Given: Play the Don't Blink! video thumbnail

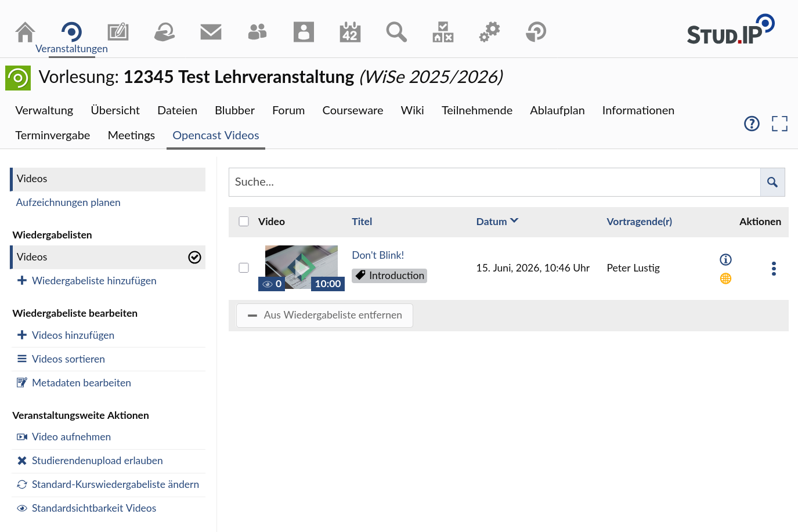Looking at the screenshot, I should pyautogui.click(x=301, y=268).
